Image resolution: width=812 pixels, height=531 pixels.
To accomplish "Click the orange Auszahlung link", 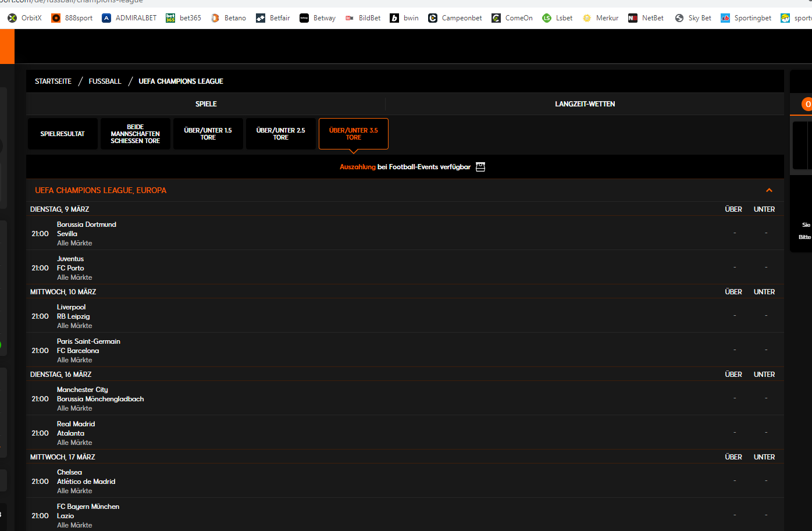I will point(358,167).
